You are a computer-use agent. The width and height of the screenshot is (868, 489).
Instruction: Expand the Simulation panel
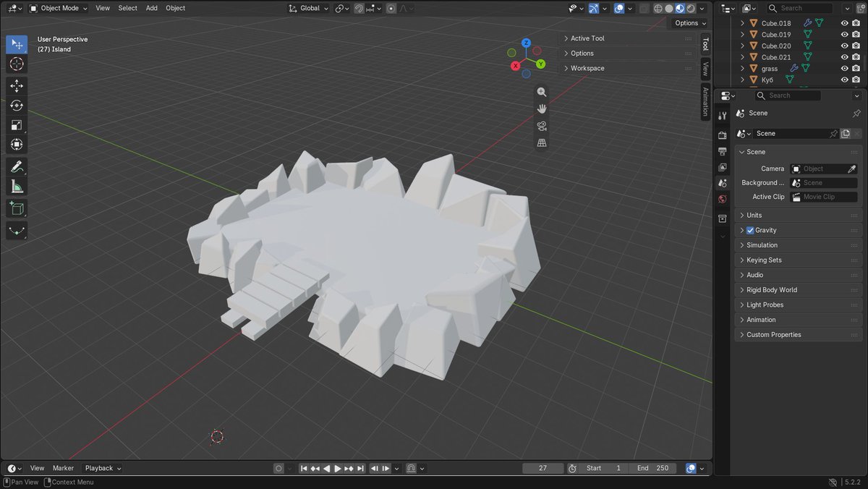tap(799, 245)
